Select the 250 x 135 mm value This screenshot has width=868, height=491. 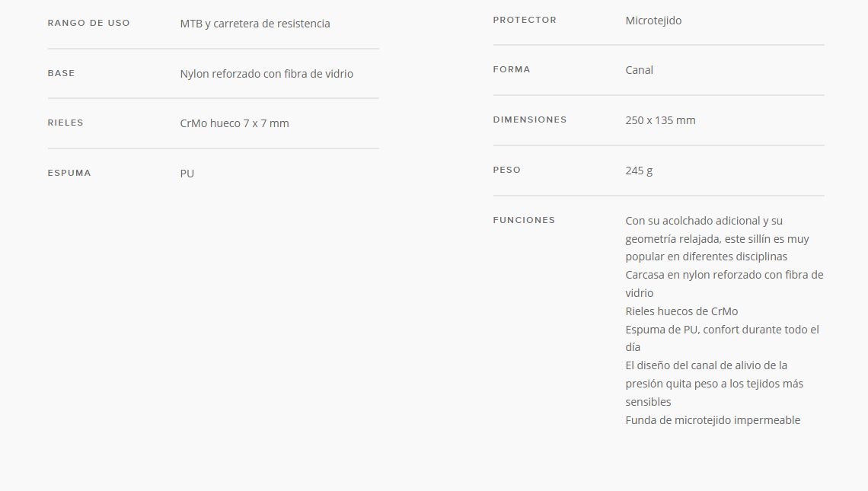[660, 120]
